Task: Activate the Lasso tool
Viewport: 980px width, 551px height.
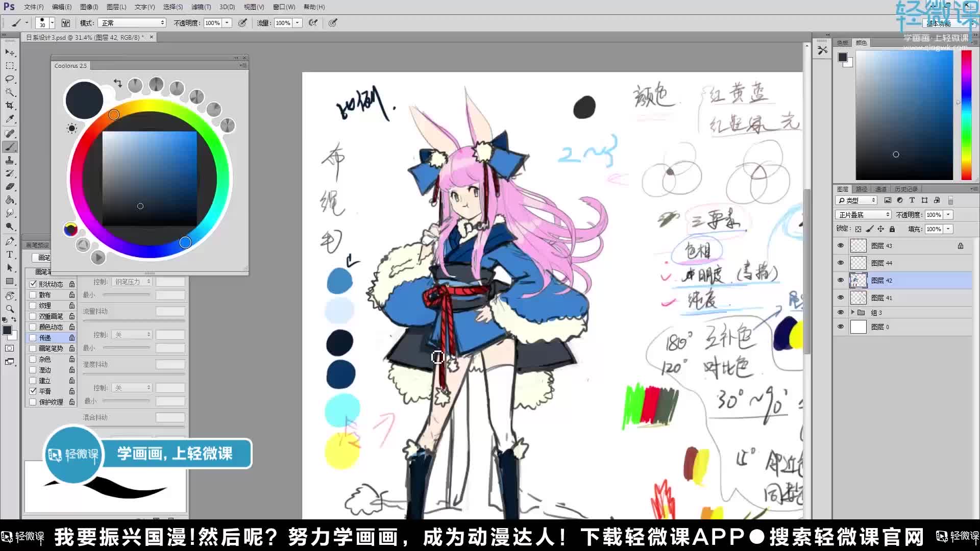Action: 10,79
